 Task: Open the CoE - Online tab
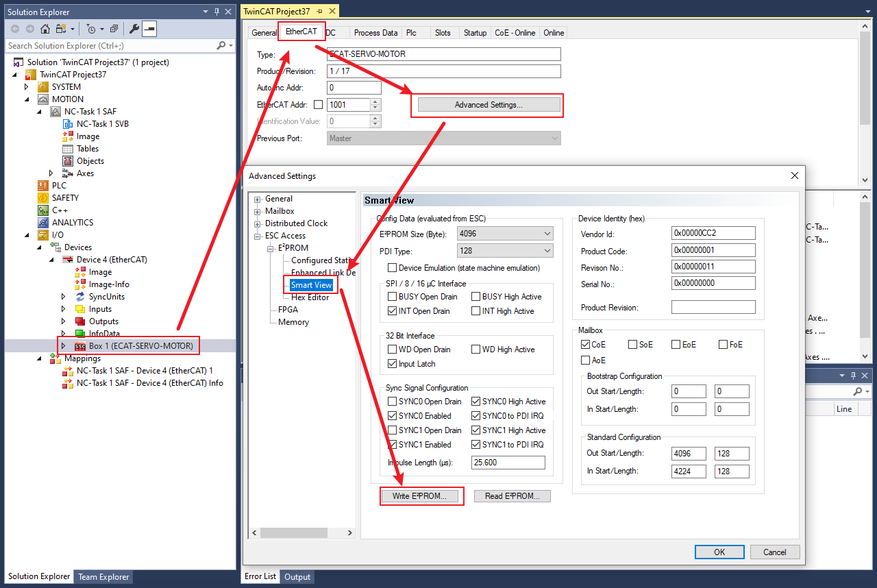point(515,32)
